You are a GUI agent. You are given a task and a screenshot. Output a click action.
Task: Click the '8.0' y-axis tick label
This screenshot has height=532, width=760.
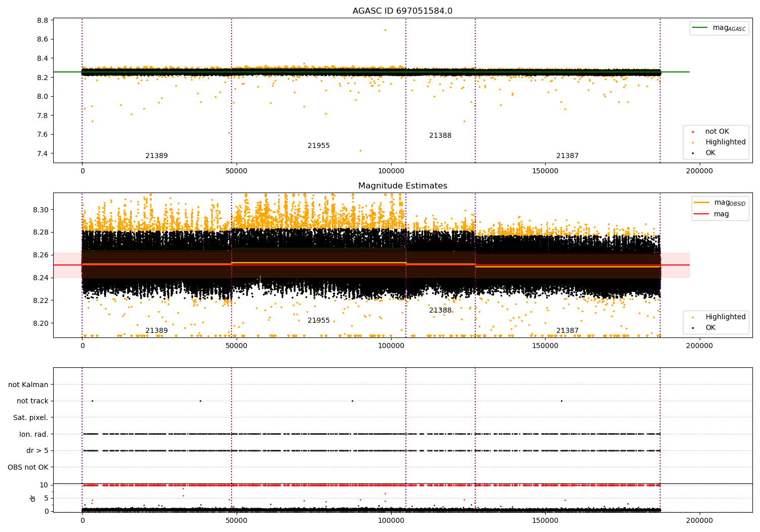click(43, 96)
